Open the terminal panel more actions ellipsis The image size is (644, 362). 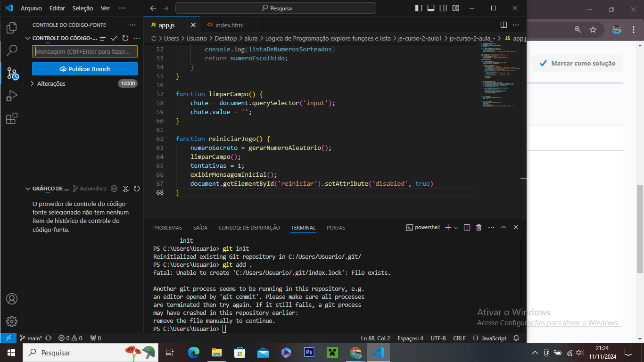[x=491, y=227]
